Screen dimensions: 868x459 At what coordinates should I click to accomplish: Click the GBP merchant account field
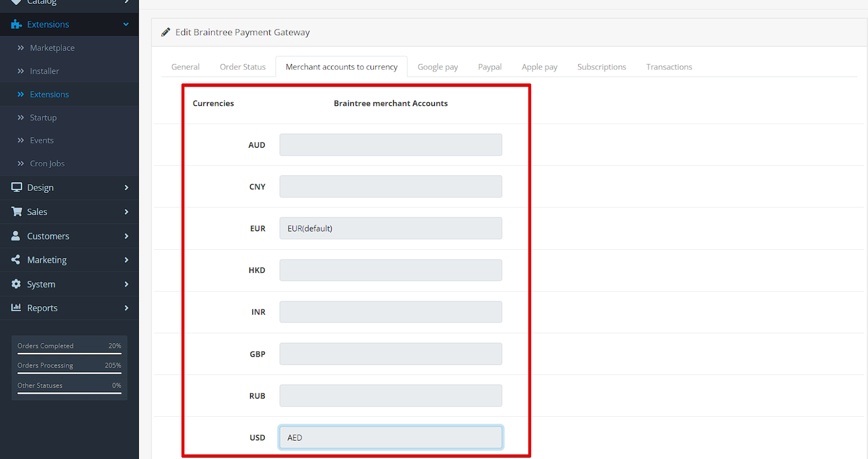click(391, 354)
